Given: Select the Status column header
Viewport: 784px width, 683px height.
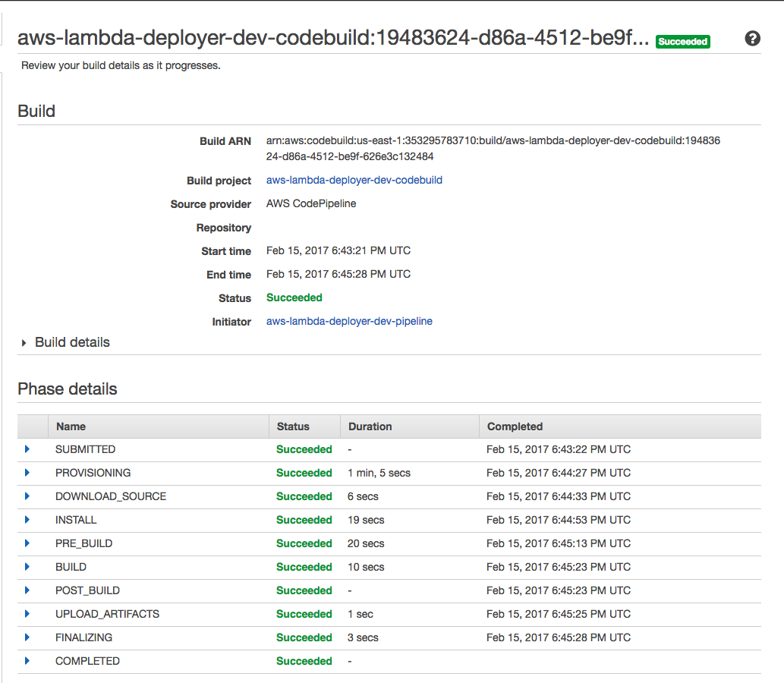Looking at the screenshot, I should click(x=291, y=426).
